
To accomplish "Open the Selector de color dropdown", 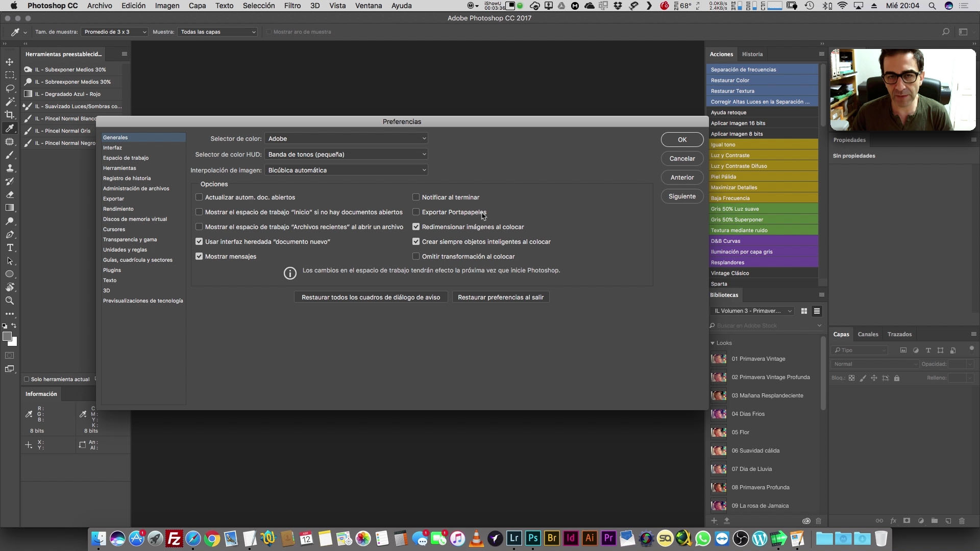I will pos(346,138).
